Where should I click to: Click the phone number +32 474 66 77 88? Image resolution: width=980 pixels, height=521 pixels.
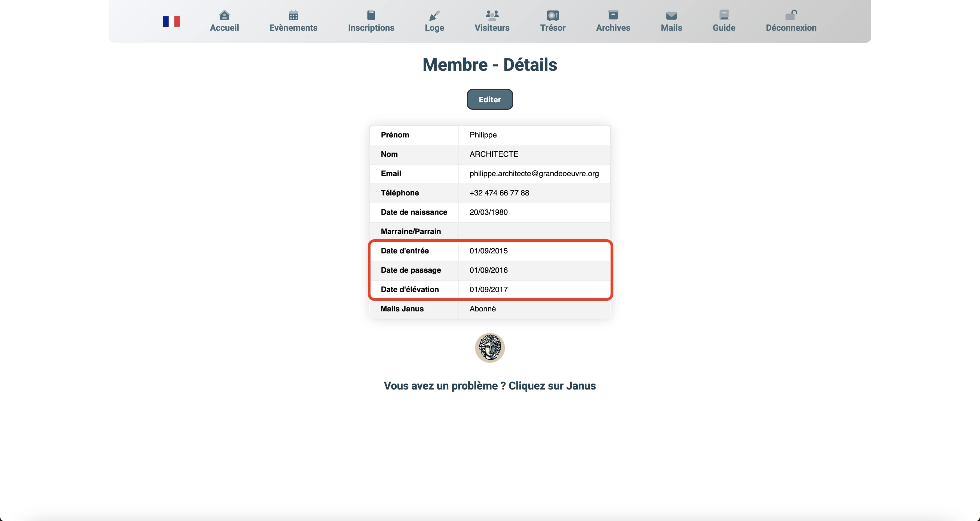point(499,193)
